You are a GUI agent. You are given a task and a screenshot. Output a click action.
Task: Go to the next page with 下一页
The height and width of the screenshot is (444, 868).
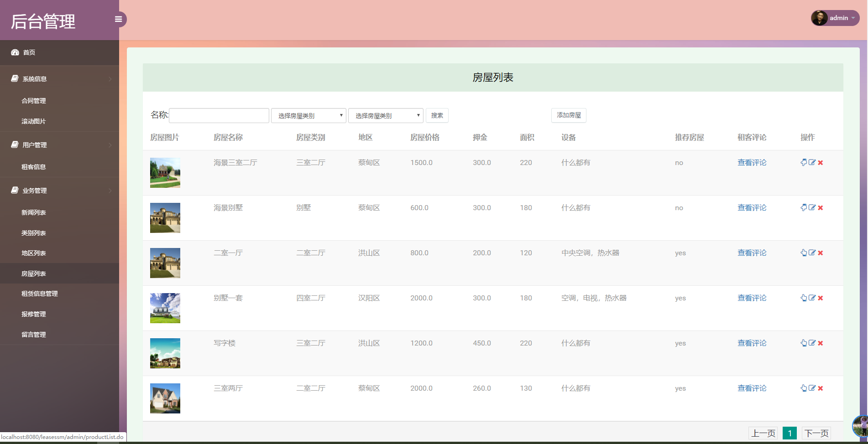[x=816, y=433]
